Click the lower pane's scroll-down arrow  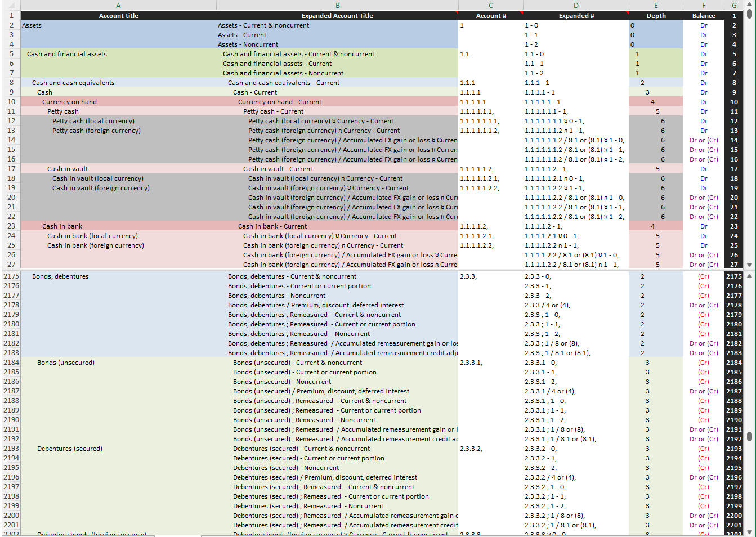(749, 532)
